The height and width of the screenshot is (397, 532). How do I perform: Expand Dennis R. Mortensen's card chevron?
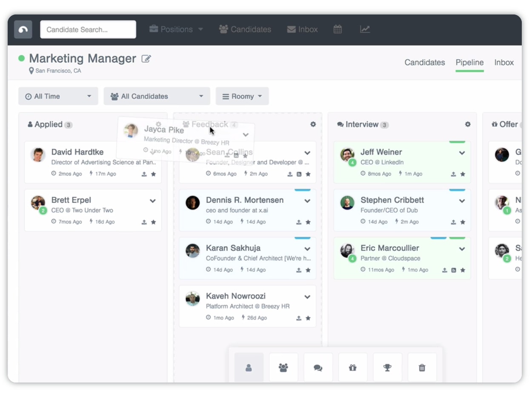coord(307,201)
